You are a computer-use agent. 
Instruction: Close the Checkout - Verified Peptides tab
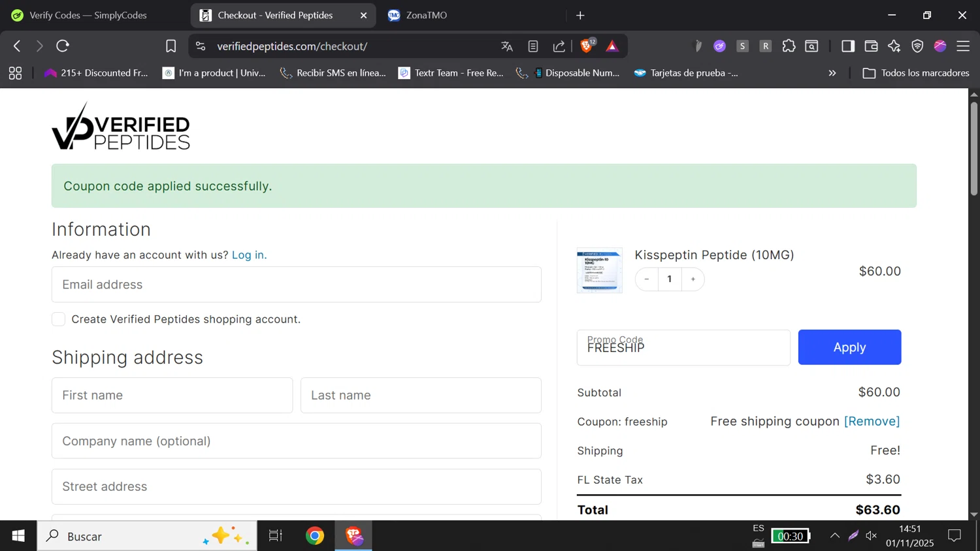[x=364, y=15]
